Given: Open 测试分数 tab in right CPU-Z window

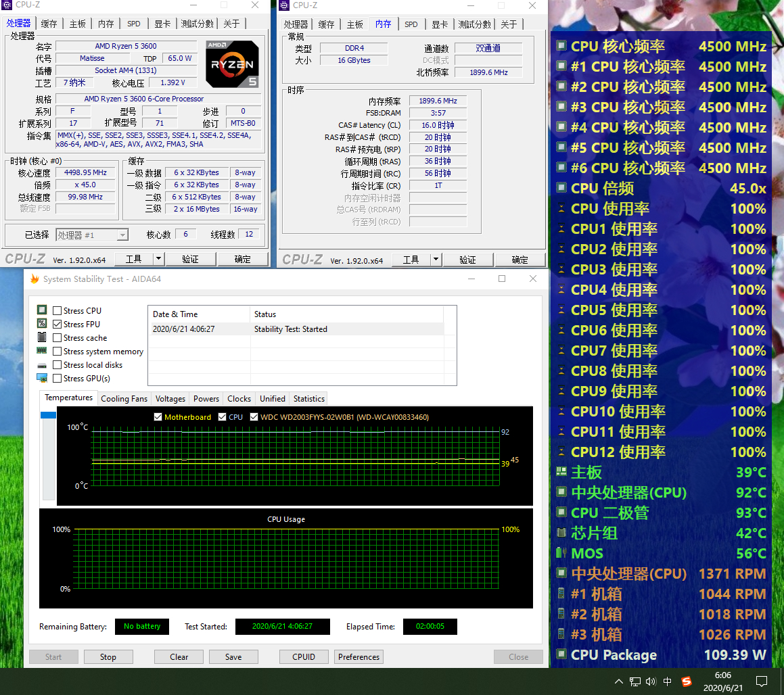Looking at the screenshot, I should tap(475, 24).
